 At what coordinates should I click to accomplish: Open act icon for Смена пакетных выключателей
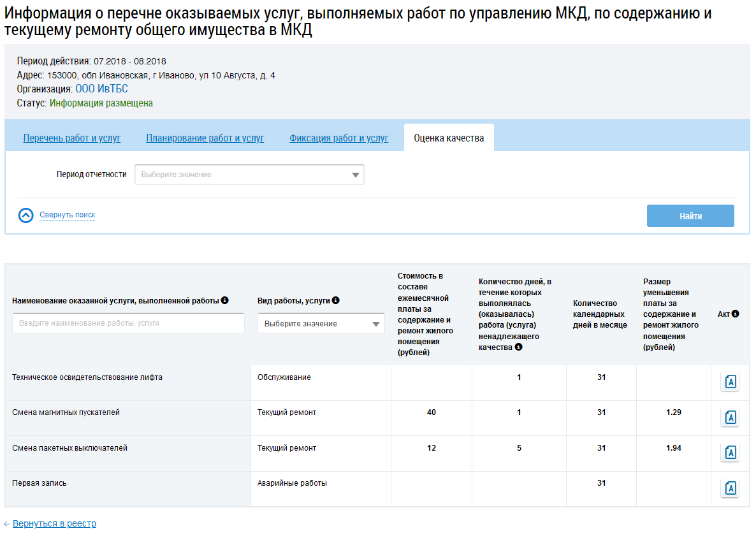[730, 452]
